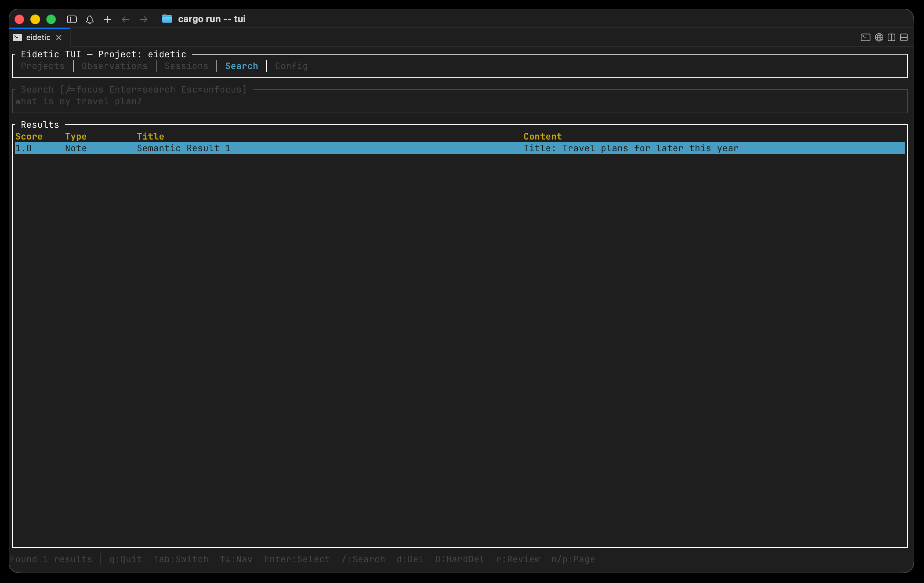Screen dimensions: 924x583
Task: Click the Found 1 results status text
Action: tap(51, 559)
